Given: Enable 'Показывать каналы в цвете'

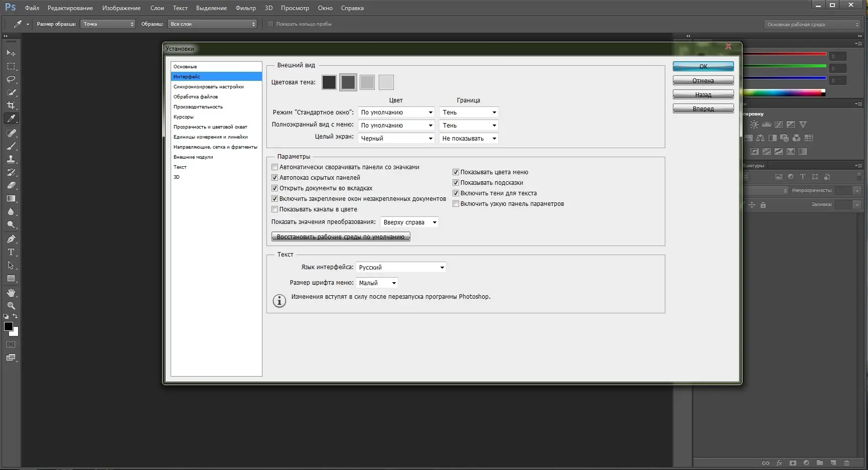Looking at the screenshot, I should pyautogui.click(x=274, y=209).
